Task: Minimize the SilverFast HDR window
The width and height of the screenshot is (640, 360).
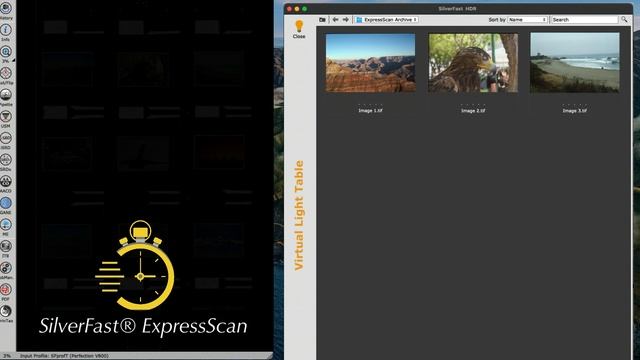Action: pyautogui.click(x=297, y=9)
